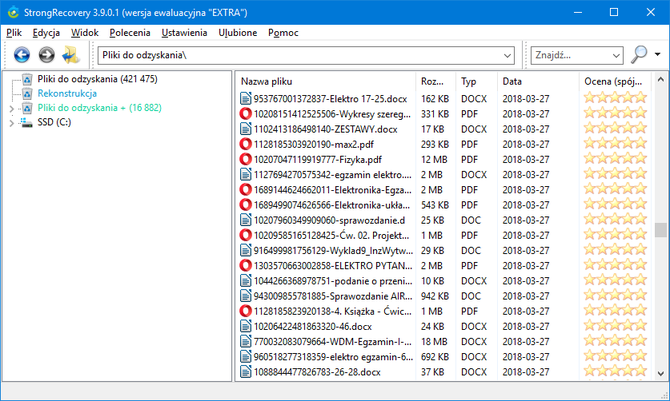Click PDF icon of 4. Książka - Ćwic file
Screen dimensions: 670x401
tap(245, 311)
